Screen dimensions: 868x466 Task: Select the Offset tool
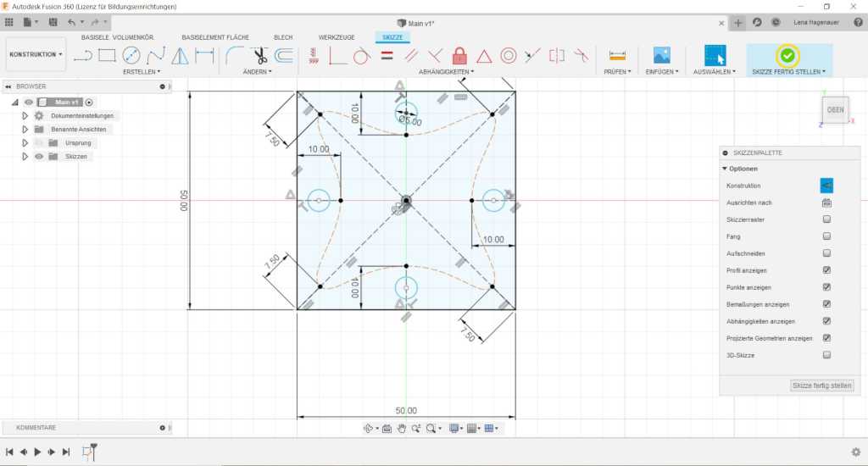pyautogui.click(x=284, y=55)
